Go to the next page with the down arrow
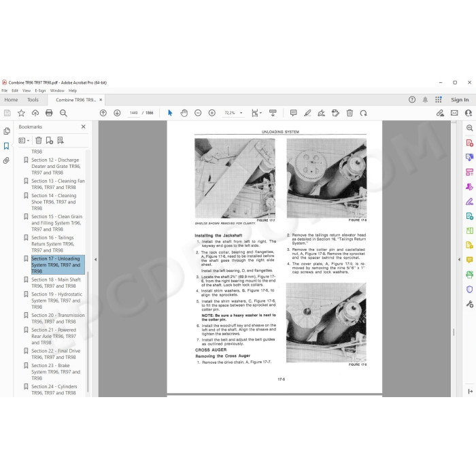 [x=117, y=114]
